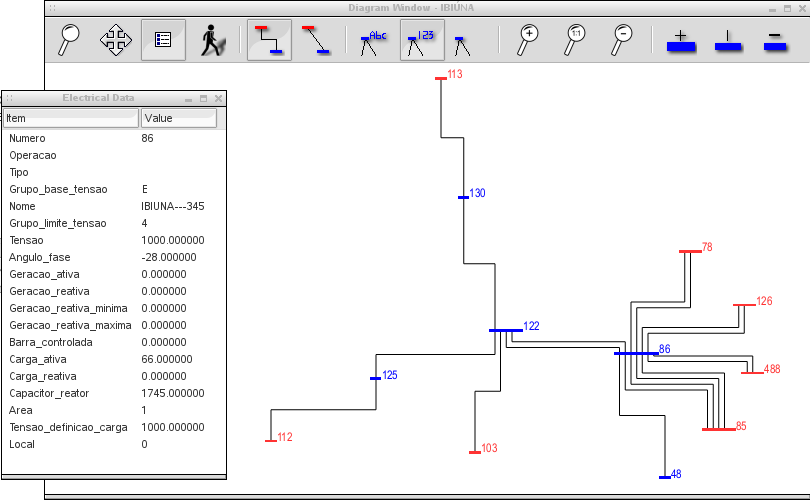This screenshot has height=500, width=810.
Task: Select bus 125 in diagram
Action: coord(376,379)
